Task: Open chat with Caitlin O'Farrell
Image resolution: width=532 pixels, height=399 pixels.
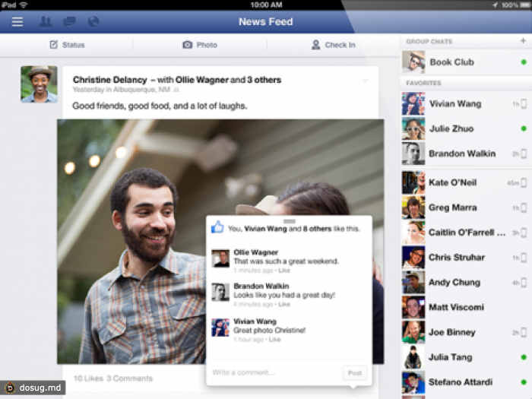Action: click(465, 233)
